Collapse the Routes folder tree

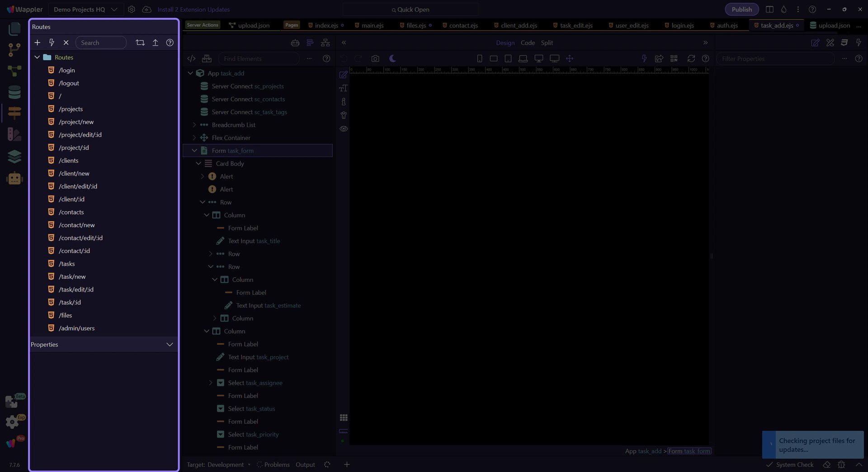click(x=38, y=57)
